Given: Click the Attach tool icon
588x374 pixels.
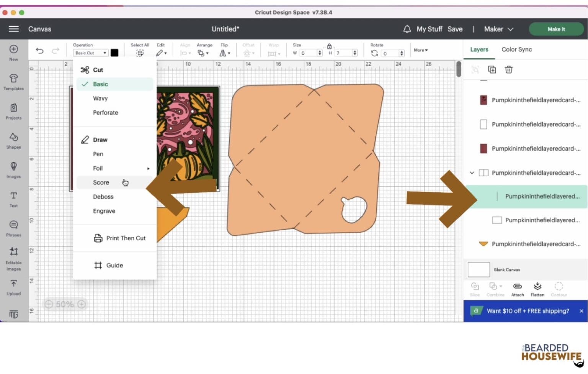Looking at the screenshot, I should point(517,289).
